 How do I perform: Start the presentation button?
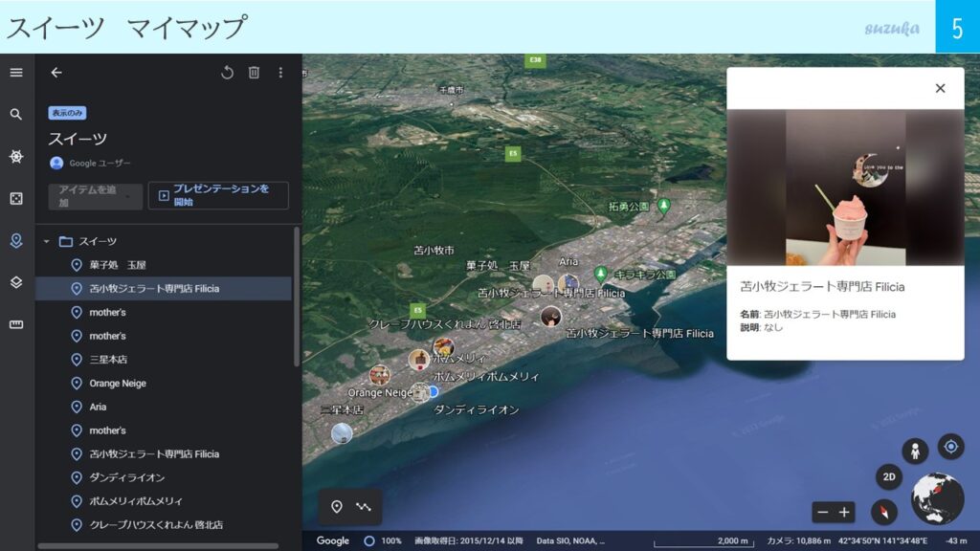(218, 196)
